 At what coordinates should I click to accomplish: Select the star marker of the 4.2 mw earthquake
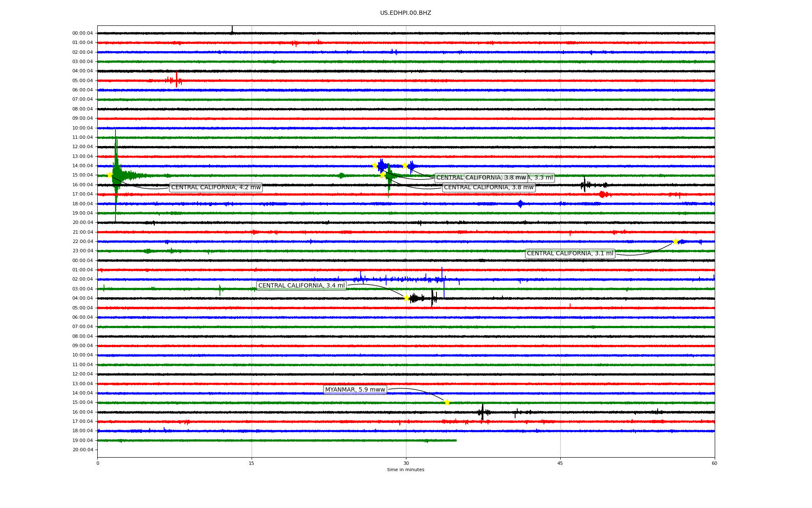pos(110,175)
